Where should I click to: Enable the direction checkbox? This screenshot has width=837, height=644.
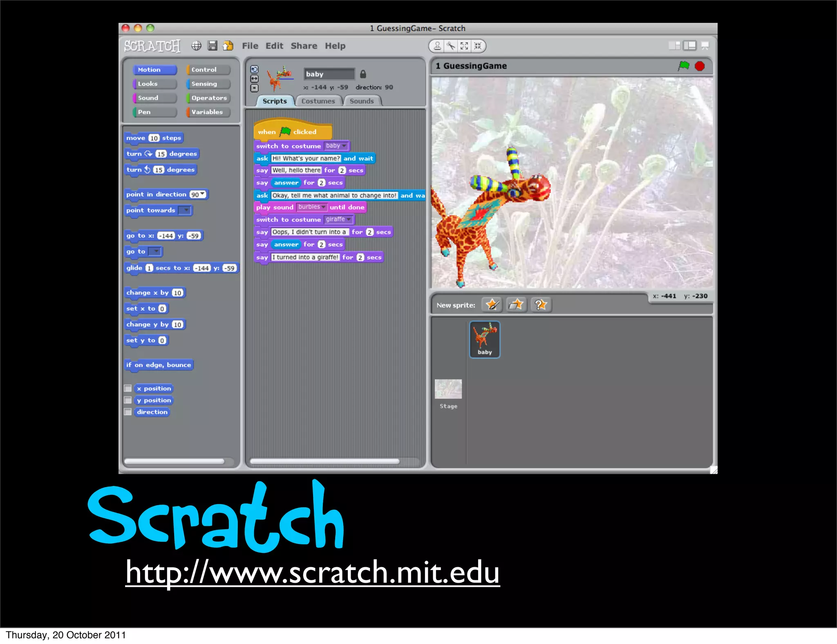[x=128, y=412]
